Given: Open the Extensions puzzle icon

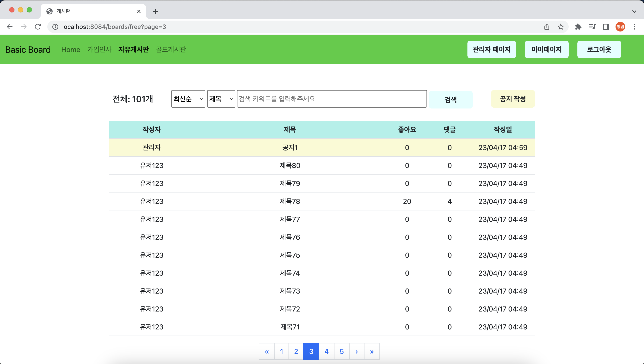Looking at the screenshot, I should pos(578,27).
